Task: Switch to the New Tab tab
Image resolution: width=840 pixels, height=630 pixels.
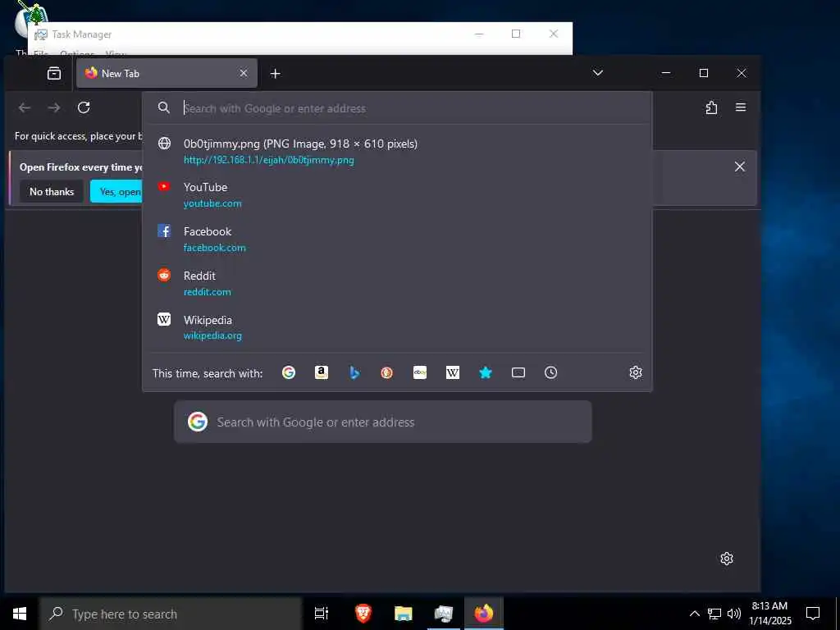Action: tap(167, 73)
